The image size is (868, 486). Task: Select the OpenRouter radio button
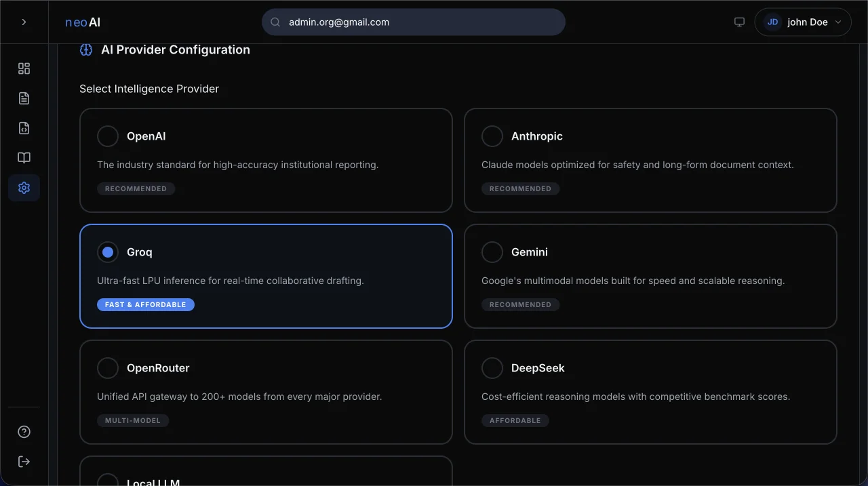[108, 368]
